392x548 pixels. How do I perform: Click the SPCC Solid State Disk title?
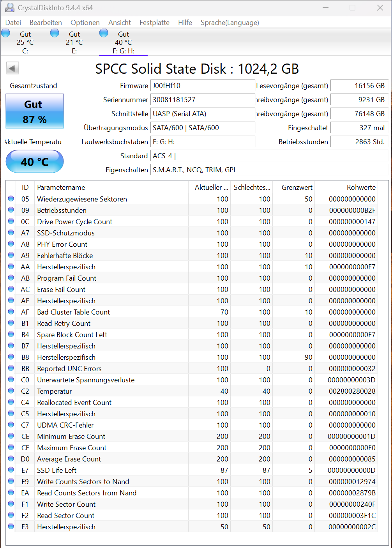click(197, 69)
